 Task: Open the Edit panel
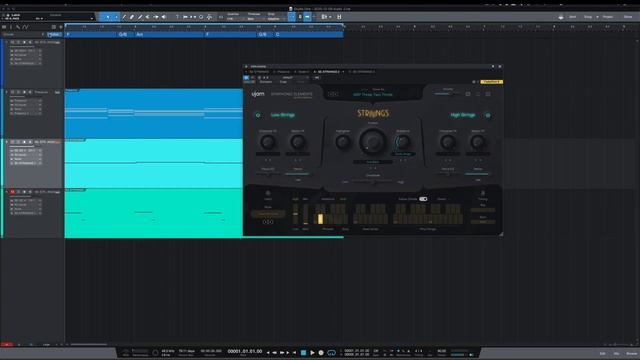click(602, 353)
